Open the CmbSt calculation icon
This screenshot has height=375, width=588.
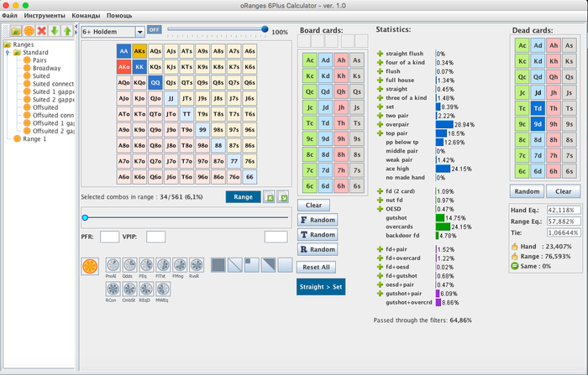click(129, 289)
